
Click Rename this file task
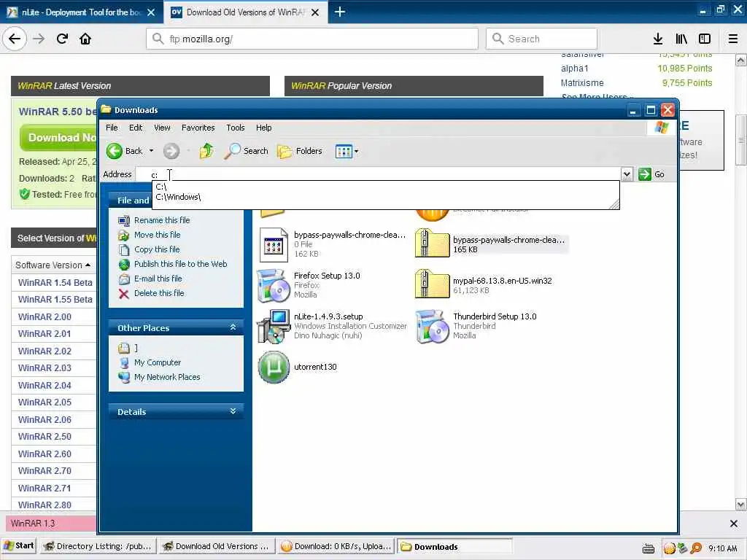pyautogui.click(x=162, y=220)
